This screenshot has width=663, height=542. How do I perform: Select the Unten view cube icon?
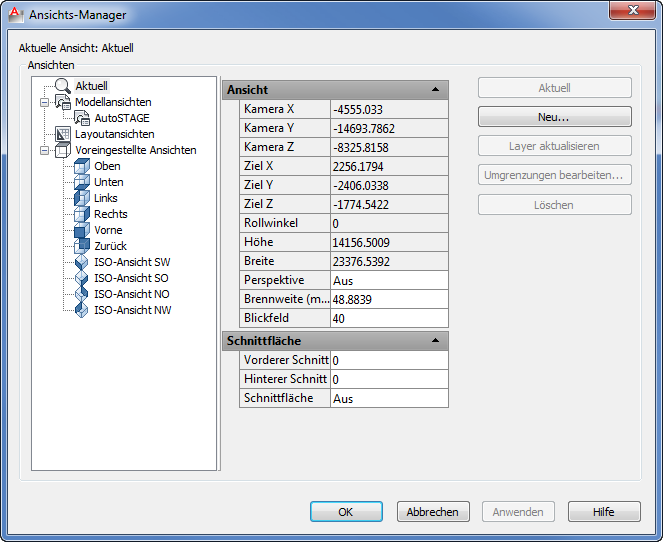82,182
